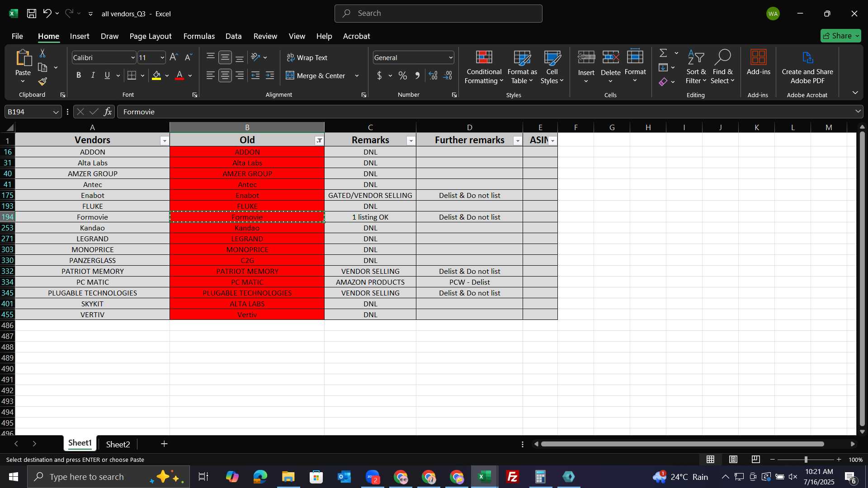
Task: Click the Increase Decimal icon
Action: pyautogui.click(x=433, y=75)
